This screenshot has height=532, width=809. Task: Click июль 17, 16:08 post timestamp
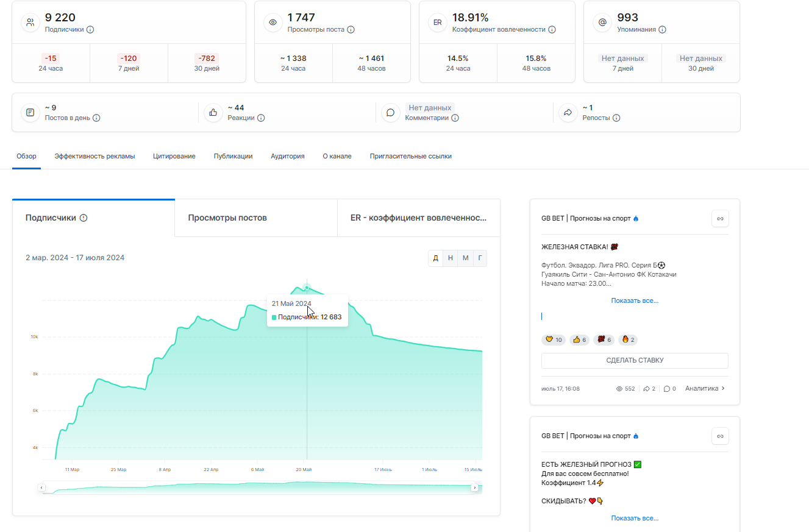(560, 388)
